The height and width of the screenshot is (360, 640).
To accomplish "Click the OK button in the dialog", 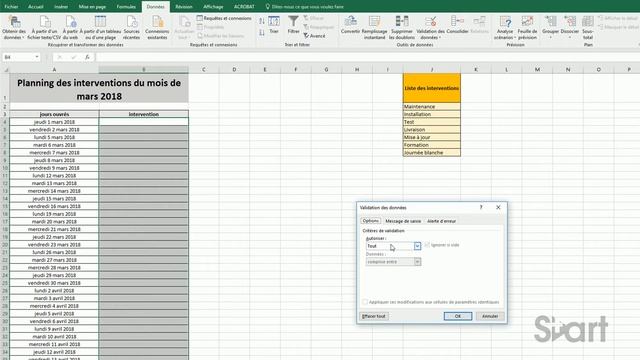I will (458, 316).
